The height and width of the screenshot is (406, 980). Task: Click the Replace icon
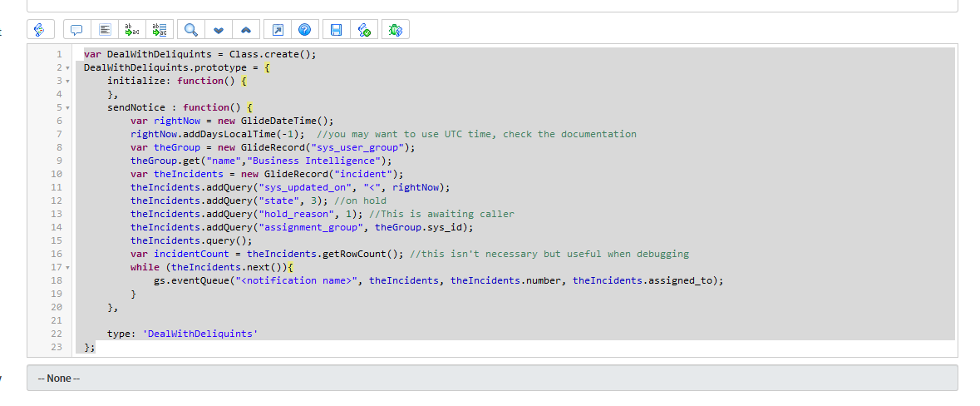point(132,29)
